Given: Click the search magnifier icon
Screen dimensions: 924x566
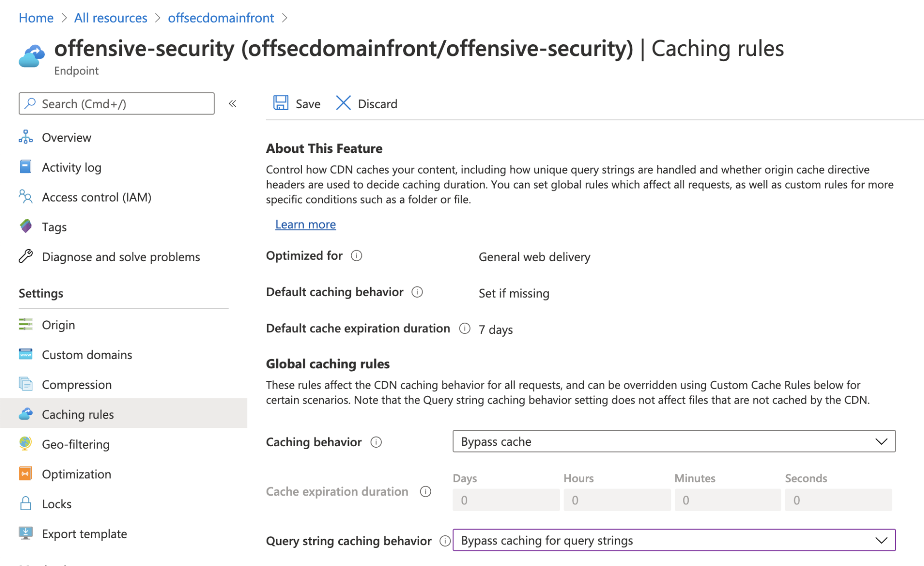Looking at the screenshot, I should (x=30, y=103).
